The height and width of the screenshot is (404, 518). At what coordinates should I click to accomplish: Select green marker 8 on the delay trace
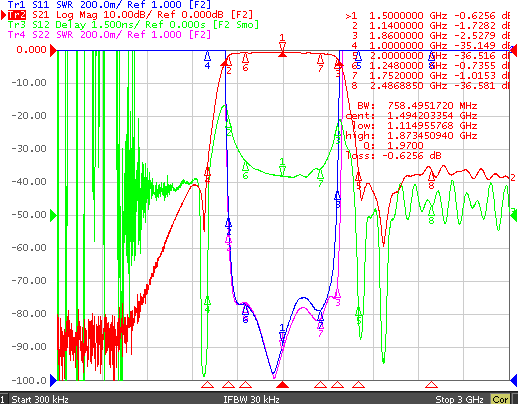[x=431, y=215]
